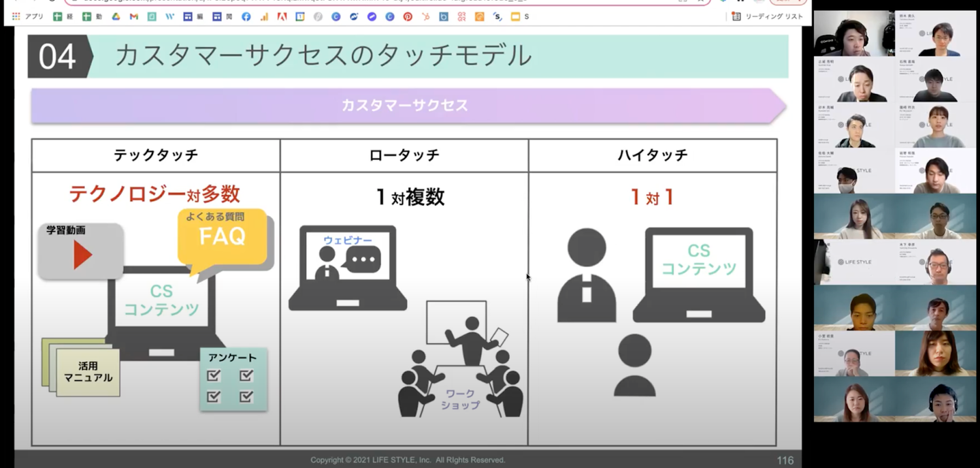
Task: Click the ワークショップ meeting graphic
Action: click(x=461, y=358)
